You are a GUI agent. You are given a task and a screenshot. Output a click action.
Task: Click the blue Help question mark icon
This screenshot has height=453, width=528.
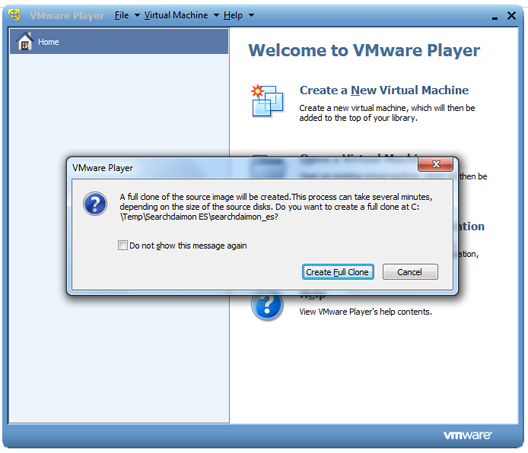tap(267, 306)
